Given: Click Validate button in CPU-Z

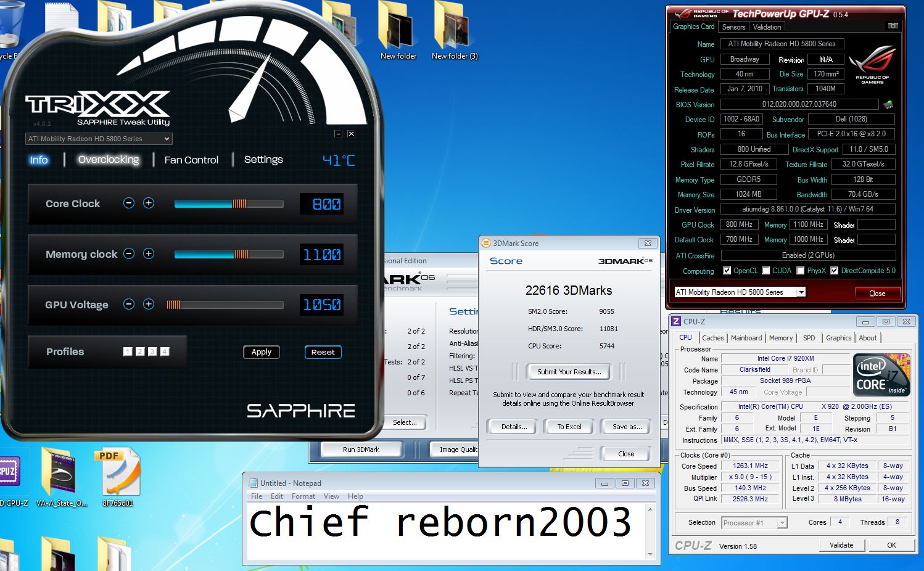Looking at the screenshot, I should (x=841, y=545).
